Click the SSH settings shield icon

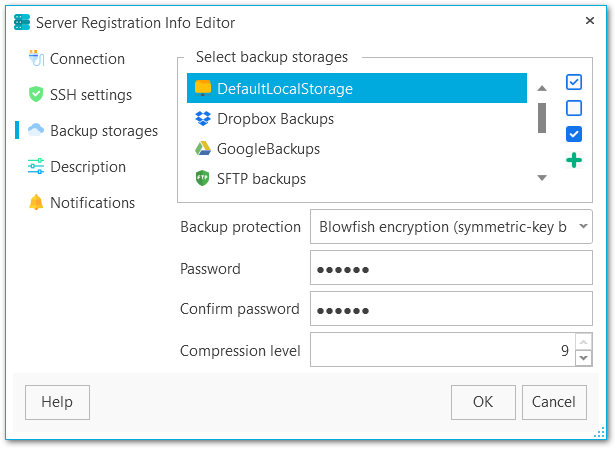pos(36,95)
